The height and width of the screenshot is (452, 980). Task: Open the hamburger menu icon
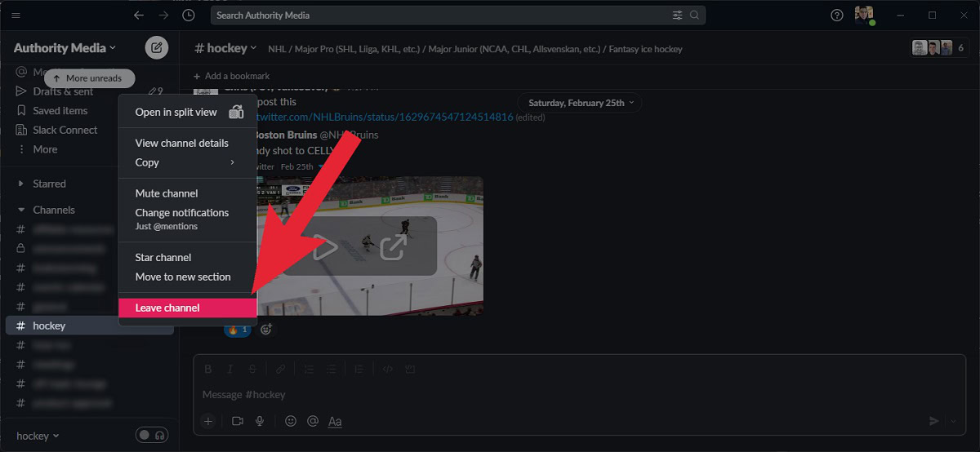(16, 16)
